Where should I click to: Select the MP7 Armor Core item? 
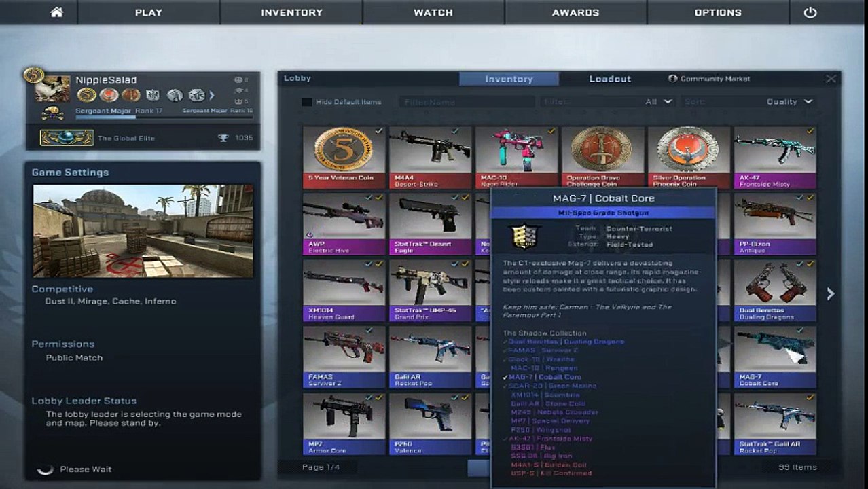[344, 423]
